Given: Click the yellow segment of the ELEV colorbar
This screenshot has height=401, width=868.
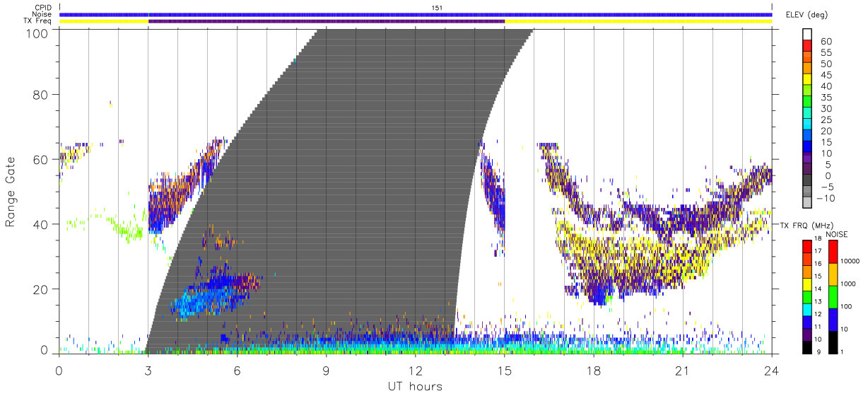Looking at the screenshot, I should pos(807,79).
